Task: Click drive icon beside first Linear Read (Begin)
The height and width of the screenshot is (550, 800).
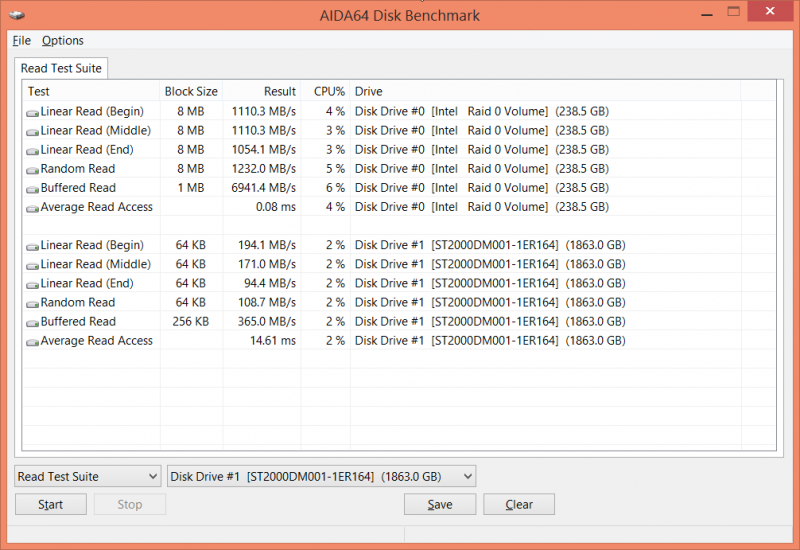Action: point(33,112)
